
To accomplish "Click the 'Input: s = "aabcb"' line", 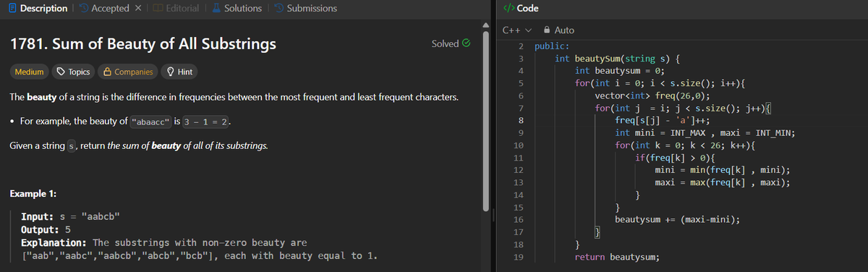I will point(71,217).
